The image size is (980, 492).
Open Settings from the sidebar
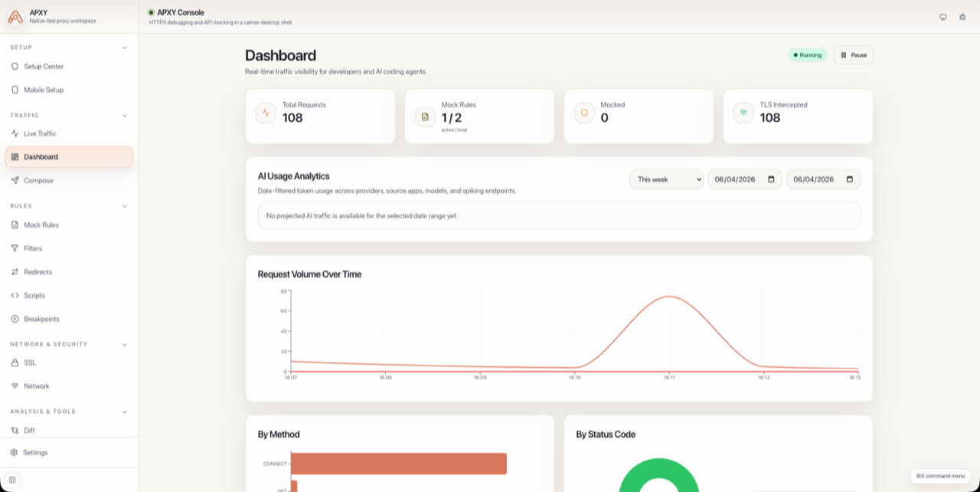pyautogui.click(x=35, y=453)
